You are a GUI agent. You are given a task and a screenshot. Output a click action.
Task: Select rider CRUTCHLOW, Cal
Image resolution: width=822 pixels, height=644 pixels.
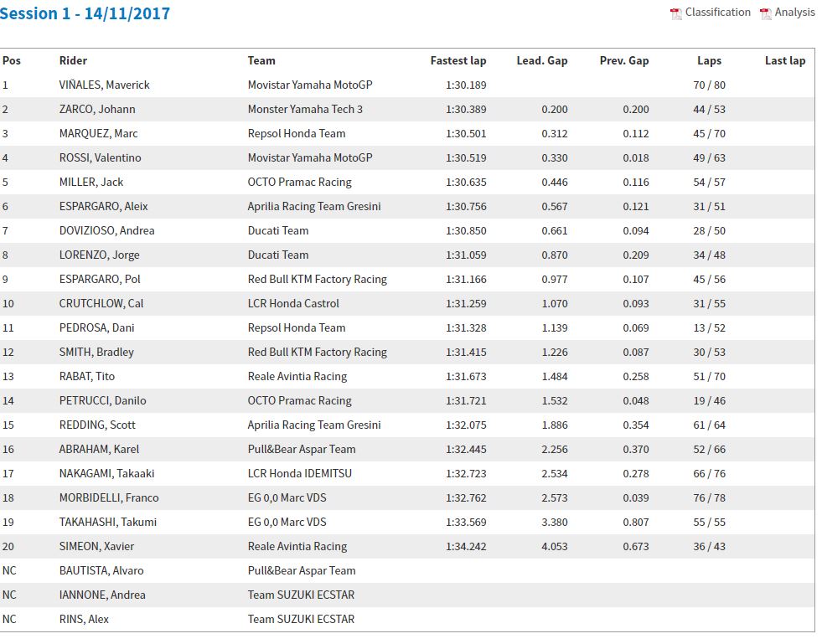click(x=101, y=303)
